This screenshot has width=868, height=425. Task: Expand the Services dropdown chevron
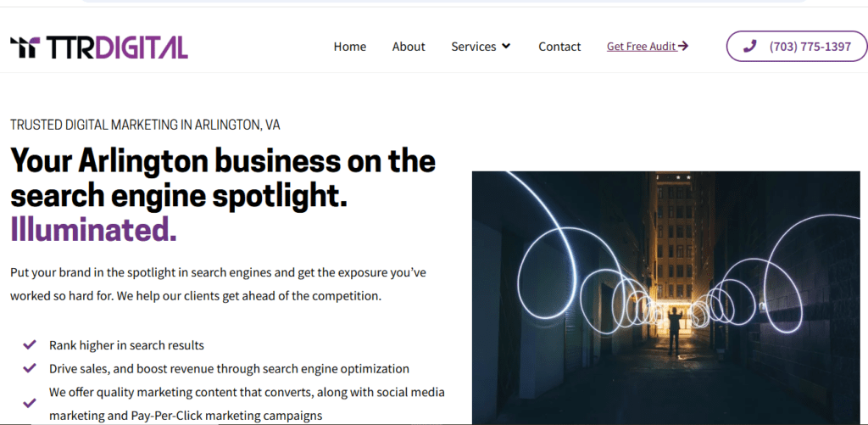click(506, 47)
